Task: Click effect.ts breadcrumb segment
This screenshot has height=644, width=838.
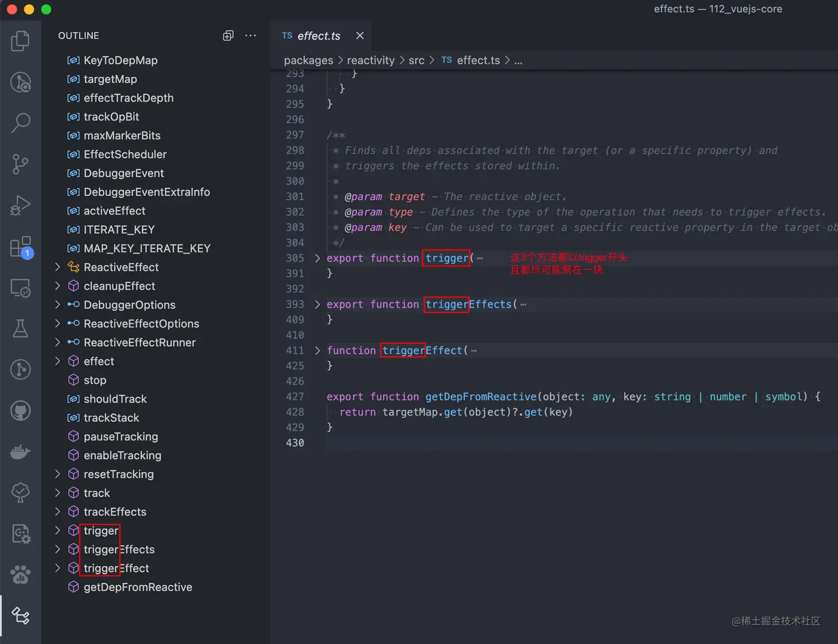Action: tap(478, 60)
